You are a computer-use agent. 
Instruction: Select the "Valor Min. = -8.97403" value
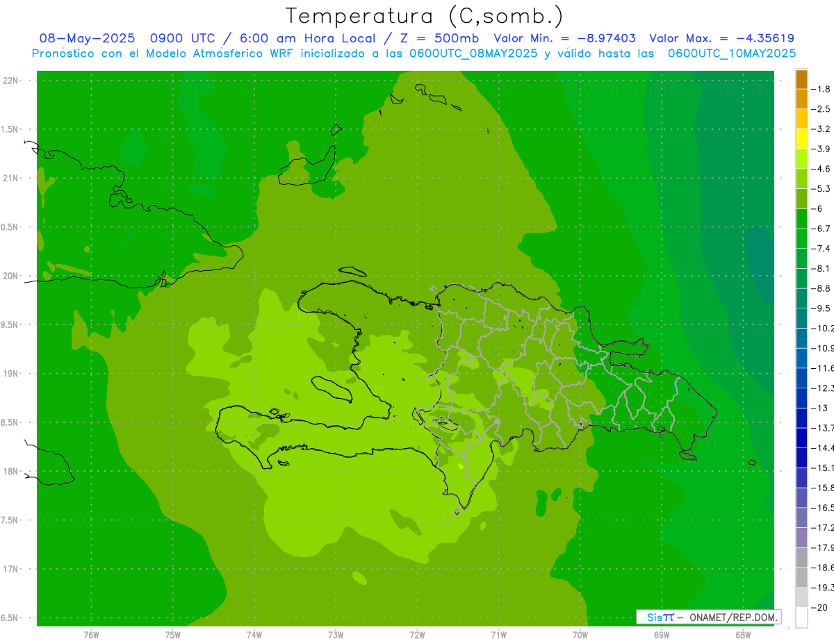coord(564,38)
